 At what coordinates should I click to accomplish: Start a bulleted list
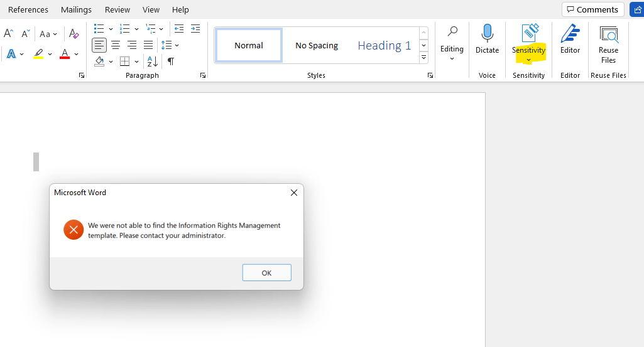pos(99,29)
